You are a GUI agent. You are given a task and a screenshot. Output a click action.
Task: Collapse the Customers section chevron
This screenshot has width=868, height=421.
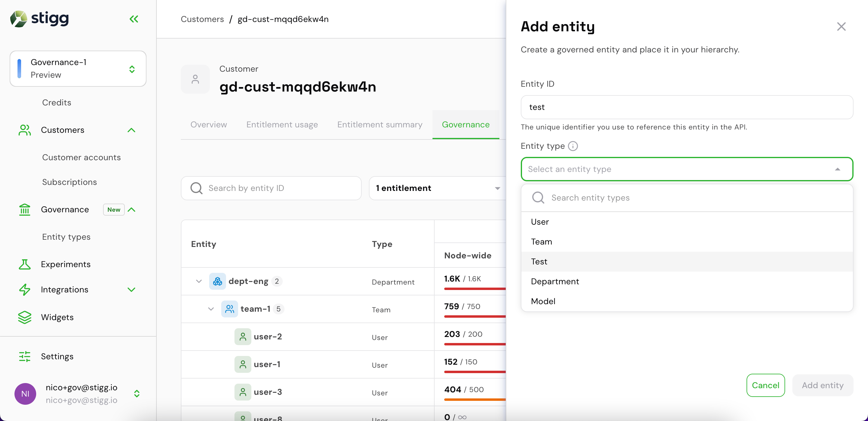tap(131, 130)
